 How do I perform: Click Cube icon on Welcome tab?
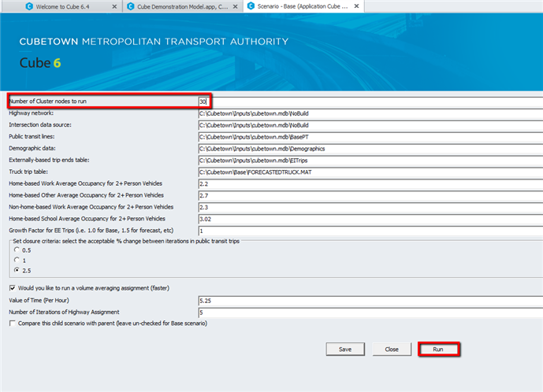tap(29, 6)
